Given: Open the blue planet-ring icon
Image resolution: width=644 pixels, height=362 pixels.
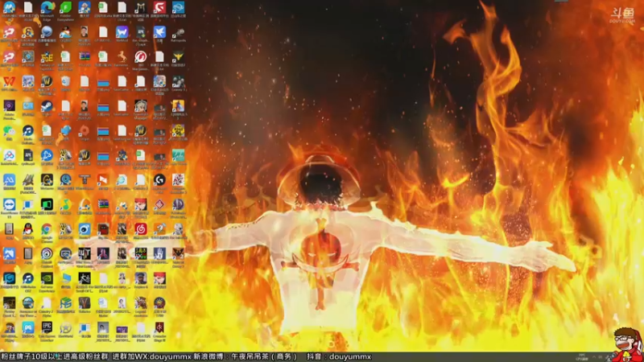Looking at the screenshot, I should (178, 7).
